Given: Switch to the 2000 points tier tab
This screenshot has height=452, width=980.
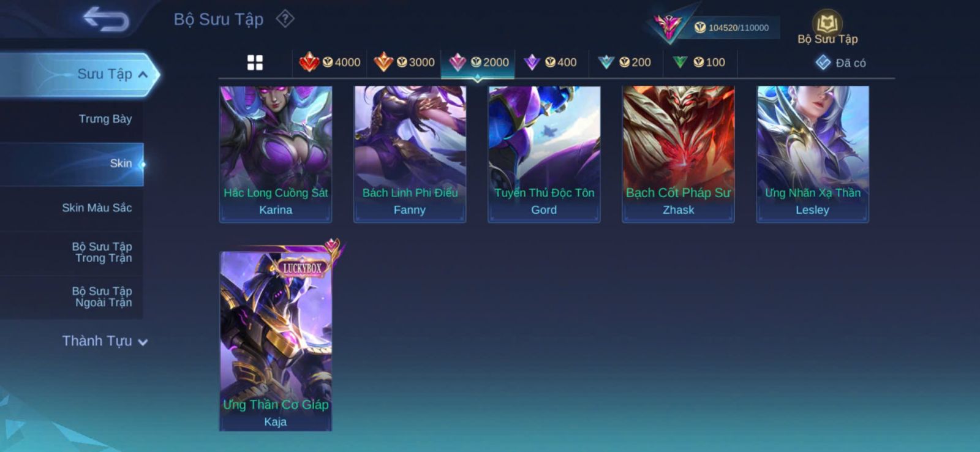Looking at the screenshot, I should coord(478,62).
